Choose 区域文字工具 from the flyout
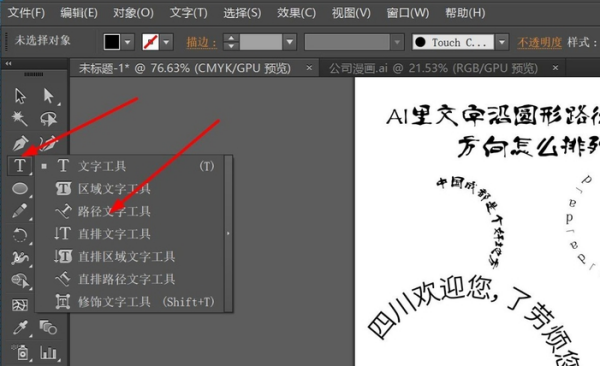The image size is (600, 366). 130,189
